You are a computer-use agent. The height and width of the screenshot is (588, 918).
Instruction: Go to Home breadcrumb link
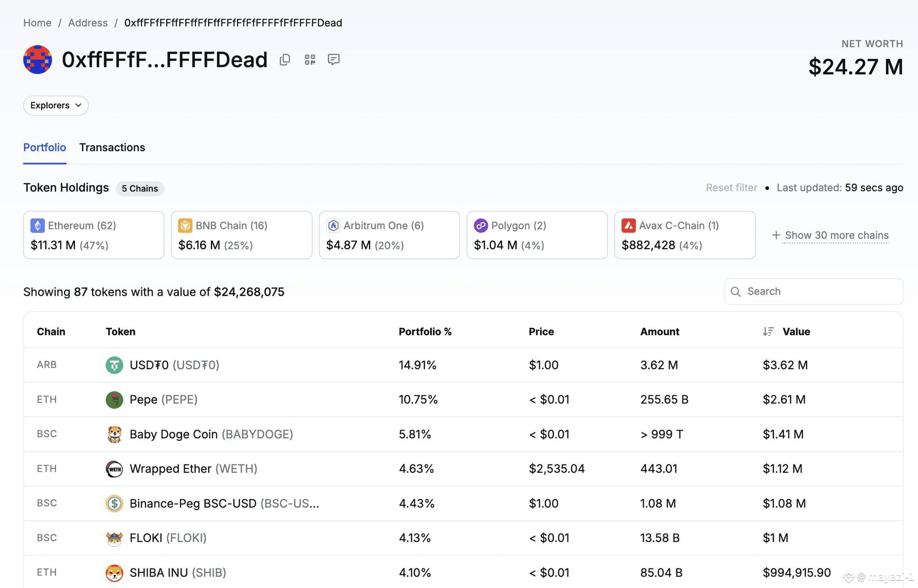click(x=37, y=23)
